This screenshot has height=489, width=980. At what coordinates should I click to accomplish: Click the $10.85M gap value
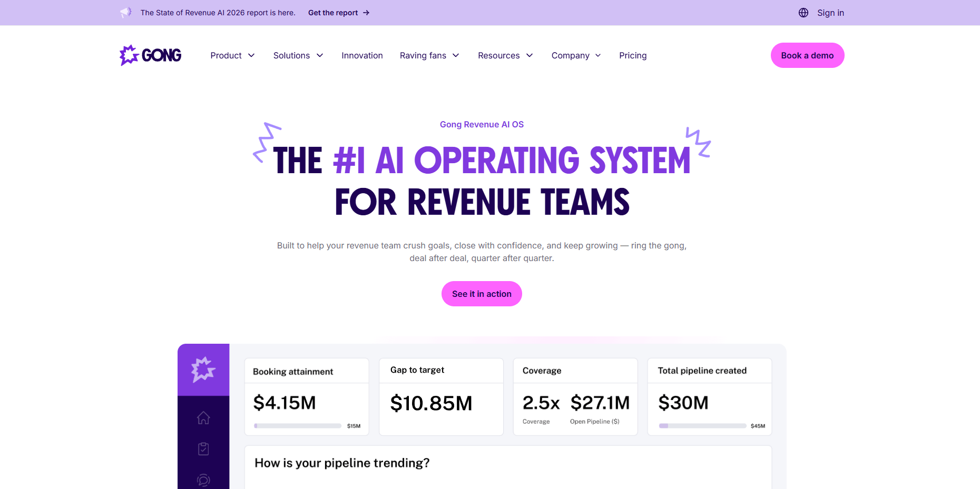(x=431, y=403)
